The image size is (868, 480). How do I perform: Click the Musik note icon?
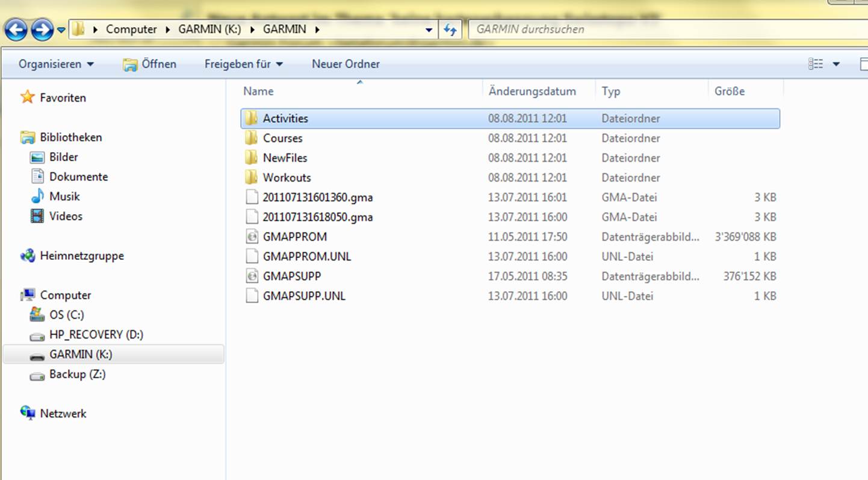coord(37,196)
